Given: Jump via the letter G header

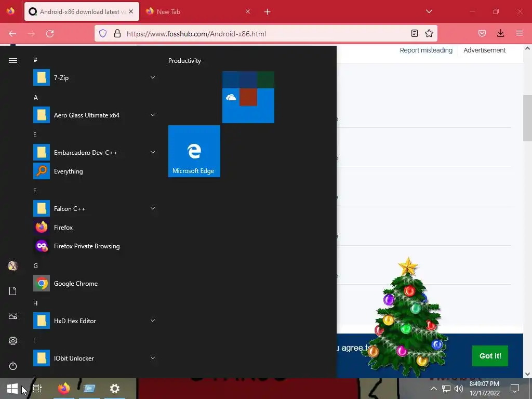Looking at the screenshot, I should tap(36, 265).
